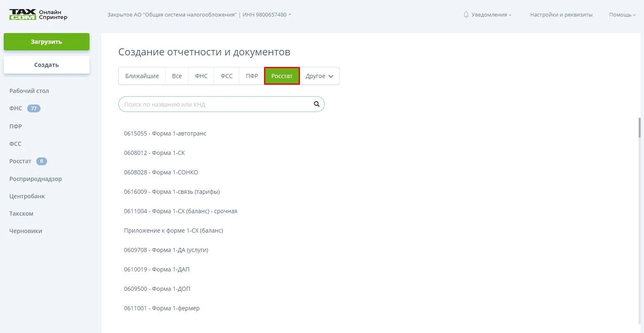Click the notifications bell icon
This screenshot has width=644, height=333.
[x=466, y=14]
